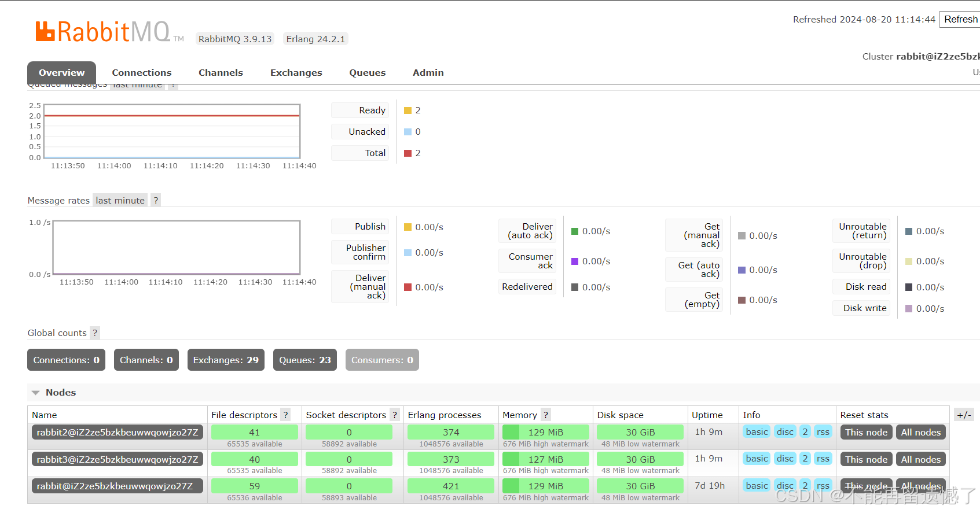Open Channels: 0 global count

(146, 360)
